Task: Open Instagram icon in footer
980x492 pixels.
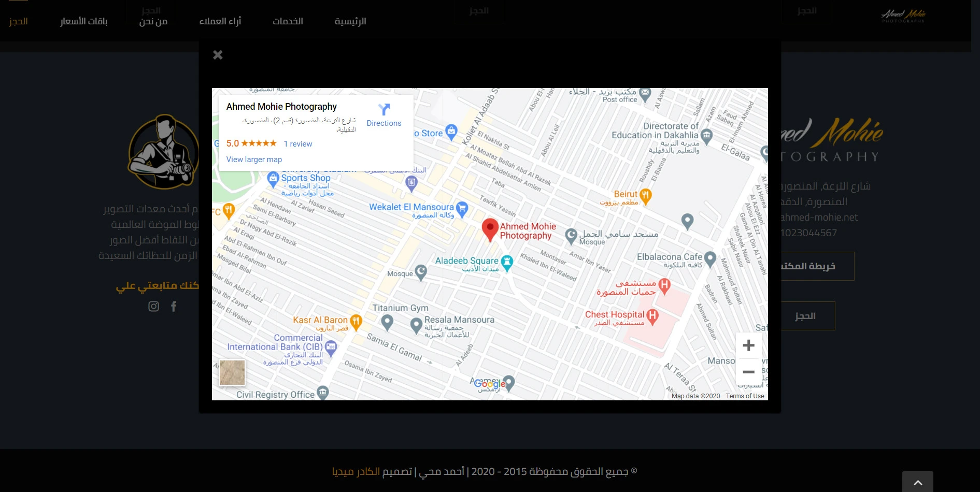Action: pos(154,307)
